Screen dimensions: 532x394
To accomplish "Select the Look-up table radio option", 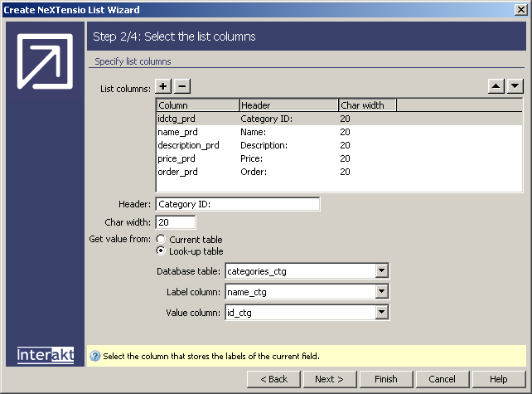I will point(162,251).
